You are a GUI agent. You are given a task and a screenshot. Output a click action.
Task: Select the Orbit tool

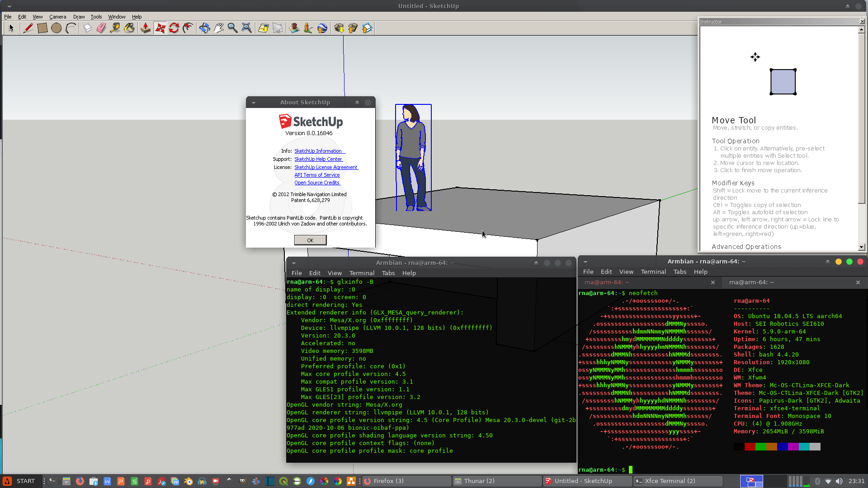(204, 28)
